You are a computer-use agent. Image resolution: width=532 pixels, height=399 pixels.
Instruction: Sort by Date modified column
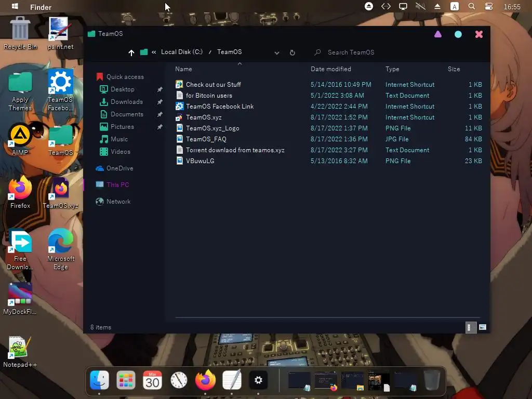(331, 69)
